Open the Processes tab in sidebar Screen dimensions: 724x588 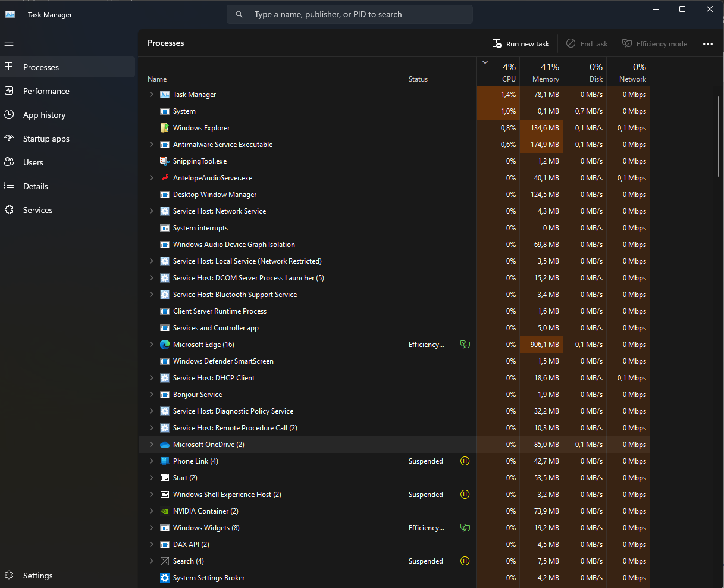point(68,67)
